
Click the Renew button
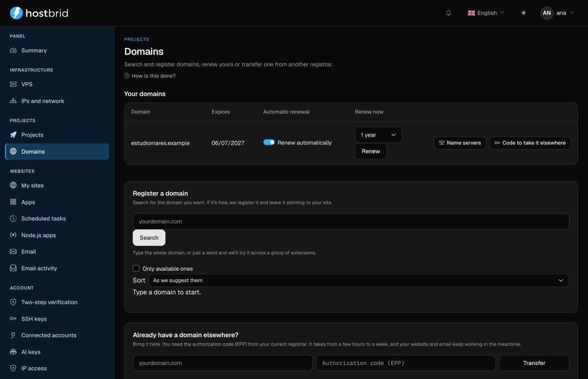coord(371,151)
